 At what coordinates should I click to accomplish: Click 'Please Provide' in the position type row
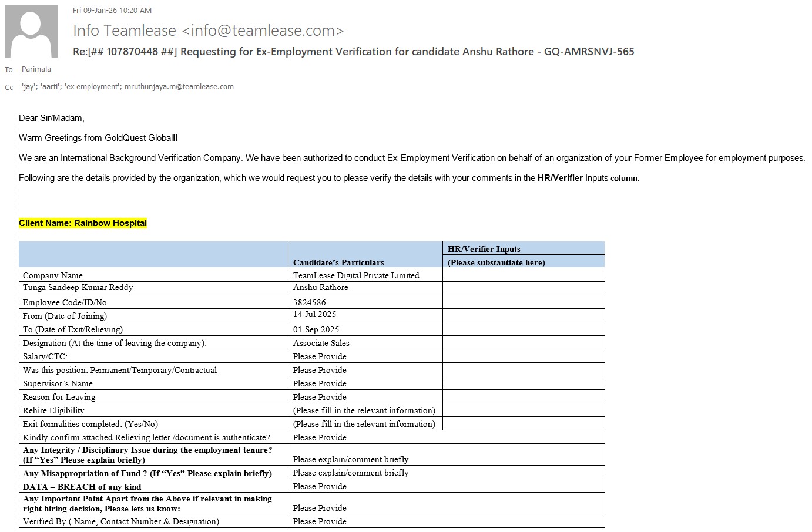point(320,370)
